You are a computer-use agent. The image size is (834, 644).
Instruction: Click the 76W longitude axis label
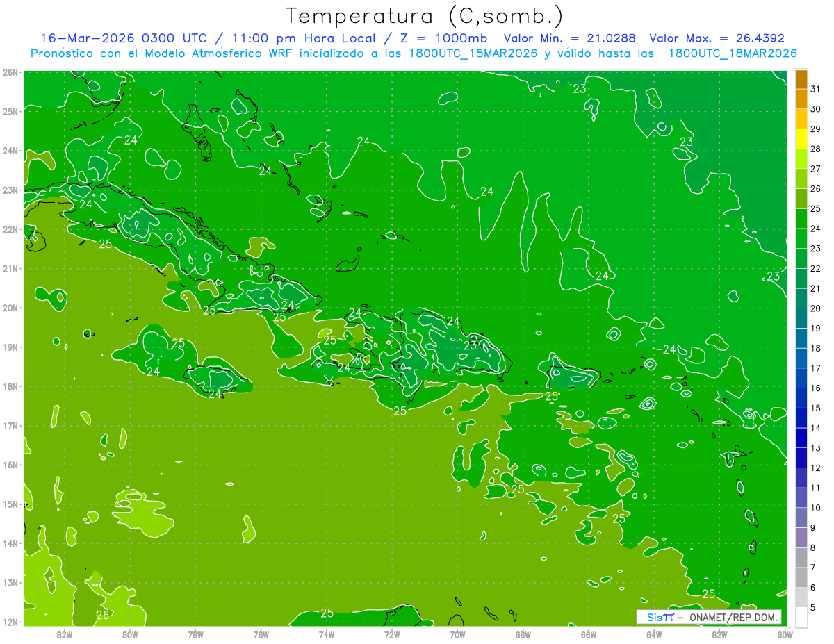pyautogui.click(x=261, y=634)
